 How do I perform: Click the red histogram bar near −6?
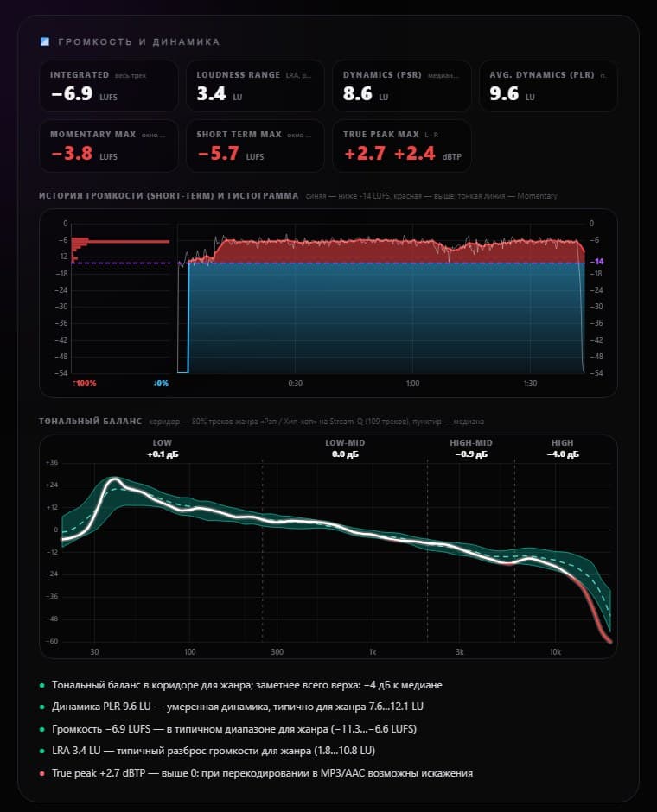coord(120,241)
